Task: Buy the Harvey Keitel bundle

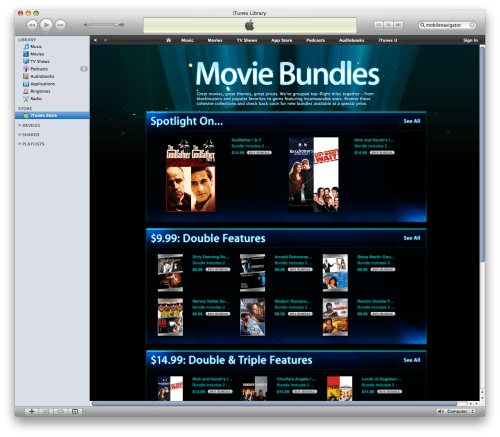Action: (x=218, y=314)
